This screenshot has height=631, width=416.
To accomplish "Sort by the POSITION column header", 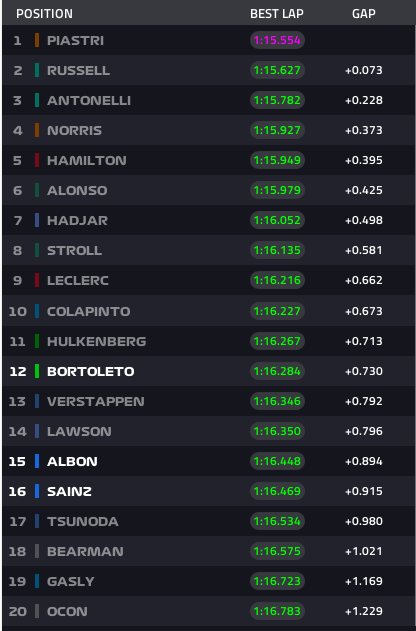I will click(x=44, y=14).
